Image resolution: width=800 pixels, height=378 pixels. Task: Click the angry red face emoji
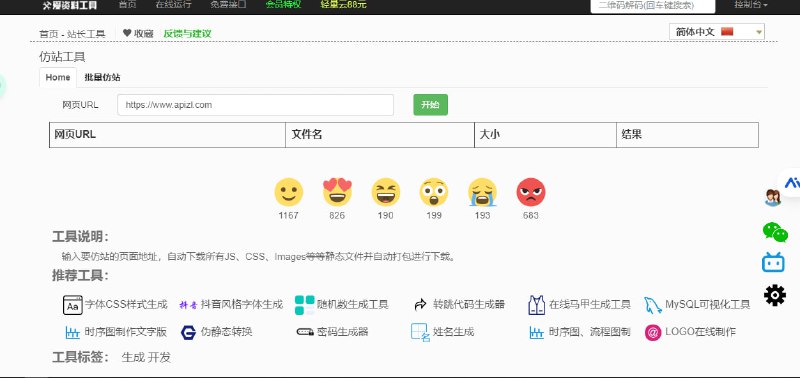(x=531, y=192)
